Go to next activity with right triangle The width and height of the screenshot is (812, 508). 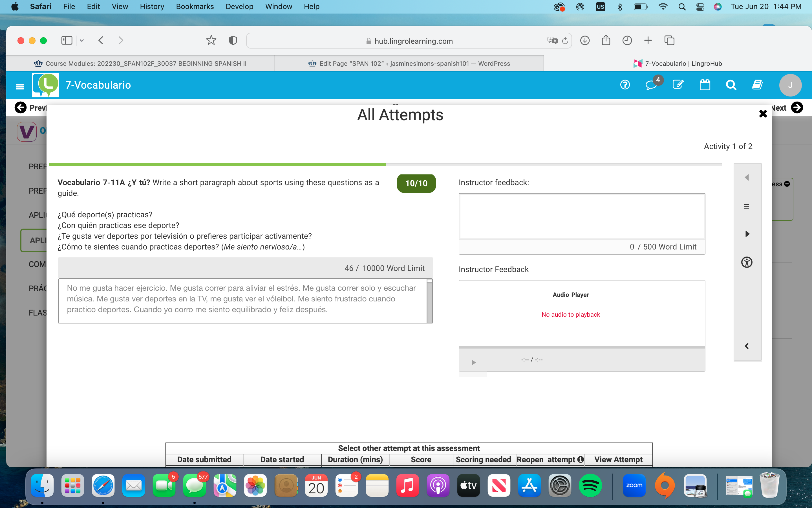tap(747, 234)
